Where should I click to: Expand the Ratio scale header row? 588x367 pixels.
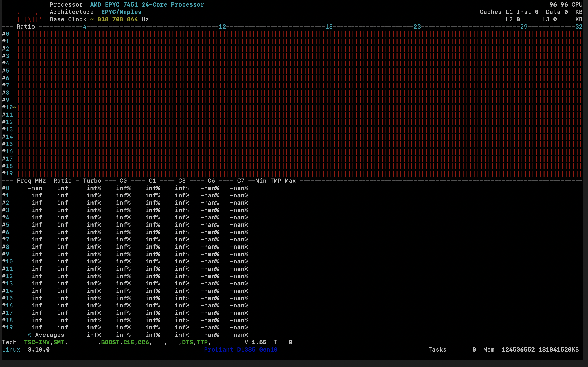[26, 27]
